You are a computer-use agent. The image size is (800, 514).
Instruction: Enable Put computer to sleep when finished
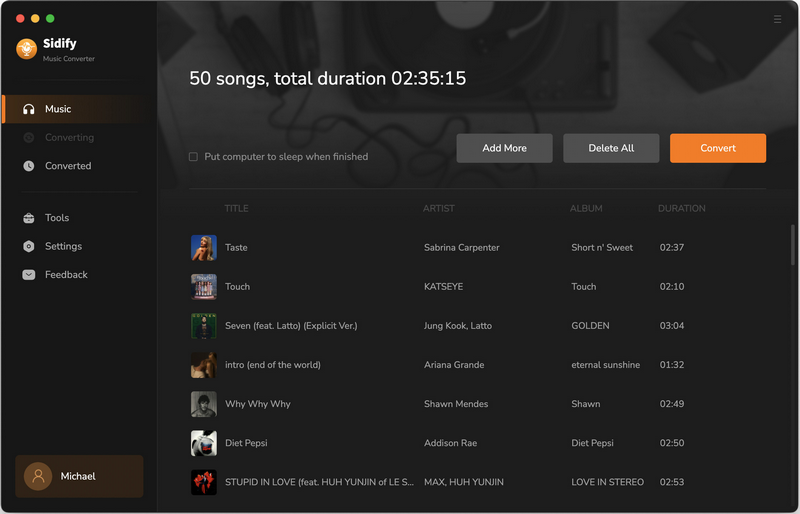tap(193, 157)
